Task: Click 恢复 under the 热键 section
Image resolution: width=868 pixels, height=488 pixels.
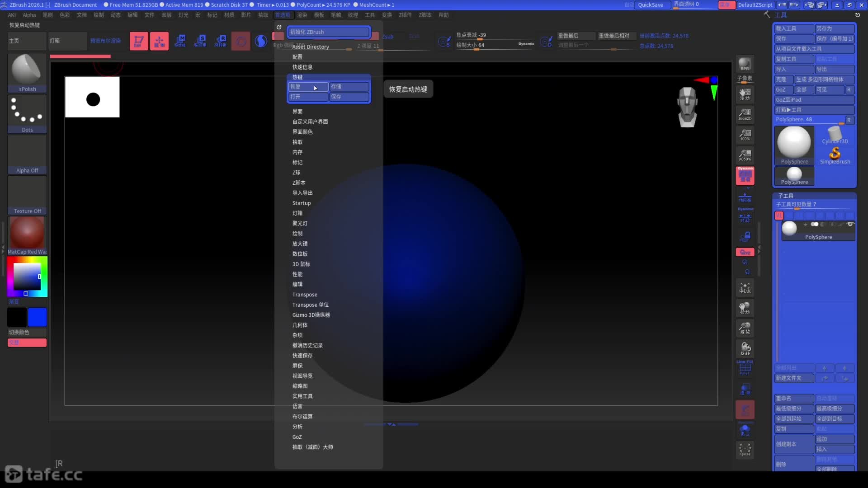Action: 308,87
